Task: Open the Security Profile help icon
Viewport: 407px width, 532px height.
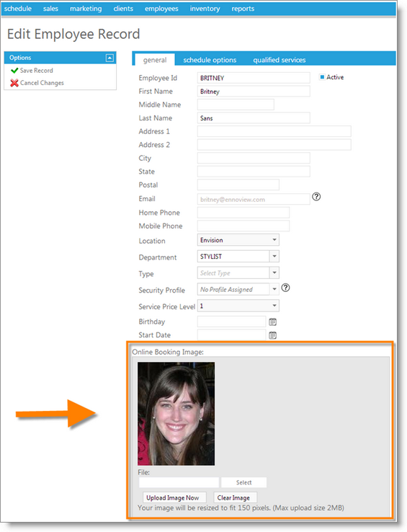Action: 285,288
